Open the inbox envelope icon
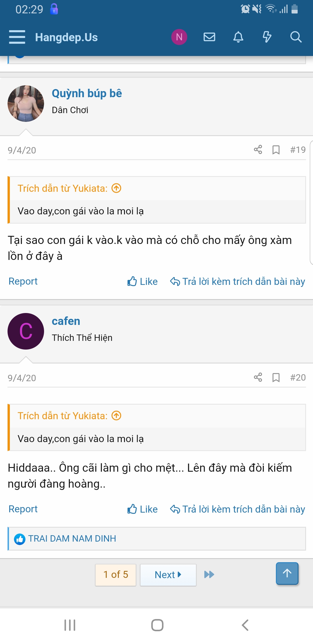Image resolution: width=313 pixels, height=644 pixels. [x=209, y=37]
